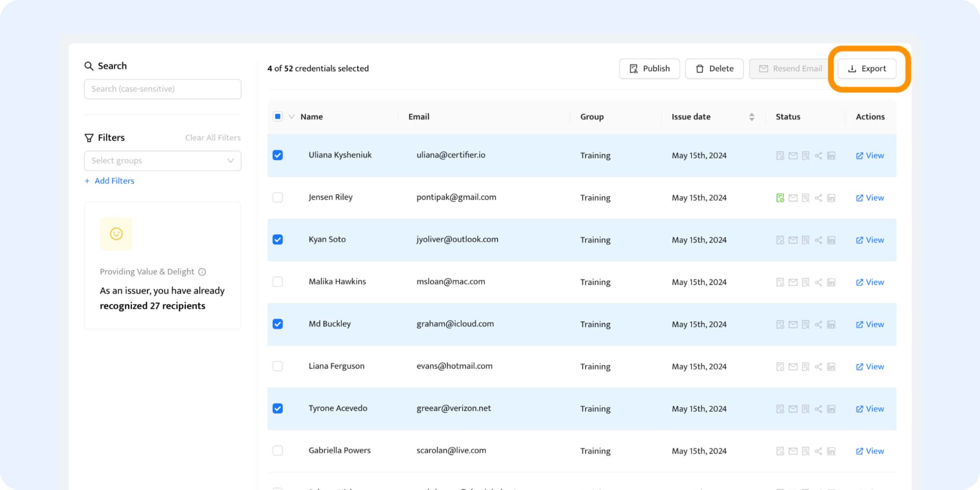
Task: Uncheck the Uliana Kysheniuk row checkbox
Action: (x=278, y=155)
